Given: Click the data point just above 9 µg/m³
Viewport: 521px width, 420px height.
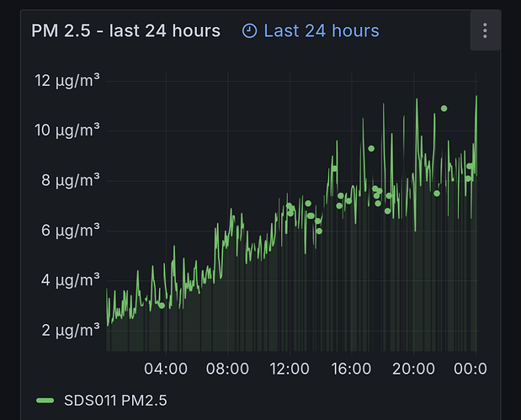Looking at the screenshot, I should click(370, 149).
